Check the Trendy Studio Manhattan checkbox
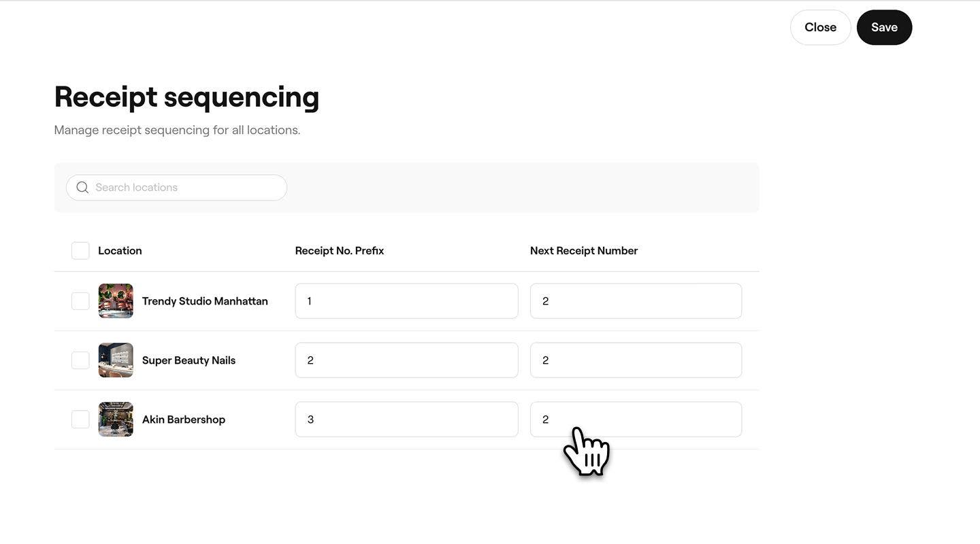Image resolution: width=980 pixels, height=544 pixels. (80, 301)
